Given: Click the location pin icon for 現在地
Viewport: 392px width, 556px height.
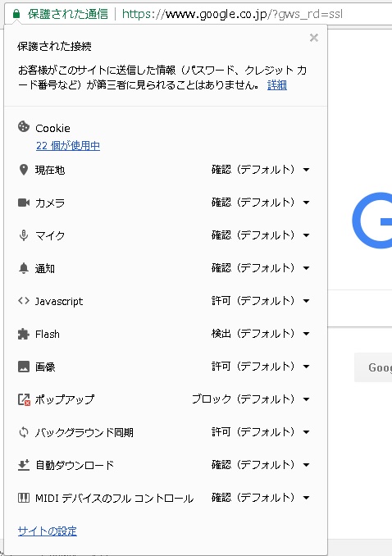Looking at the screenshot, I should pyautogui.click(x=24, y=170).
